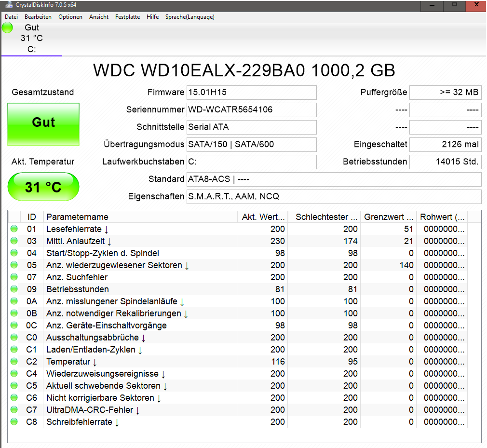Open the Festplatte menu
The width and height of the screenshot is (487, 448).
click(x=127, y=17)
